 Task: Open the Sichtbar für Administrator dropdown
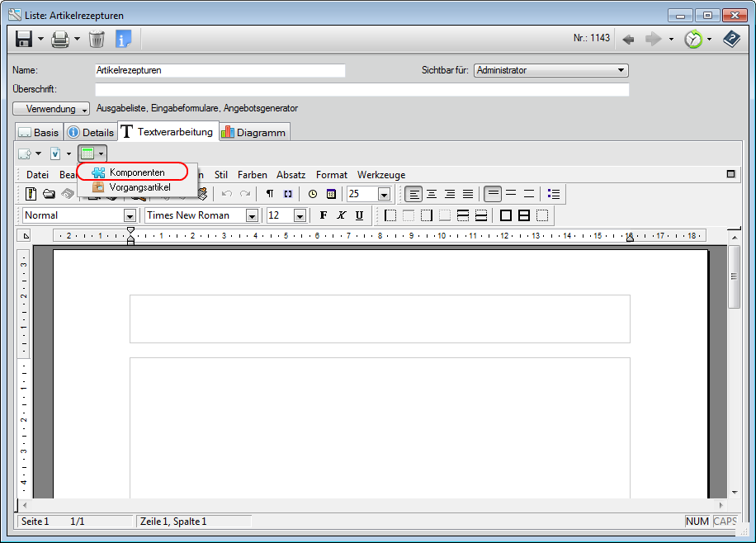tap(551, 71)
